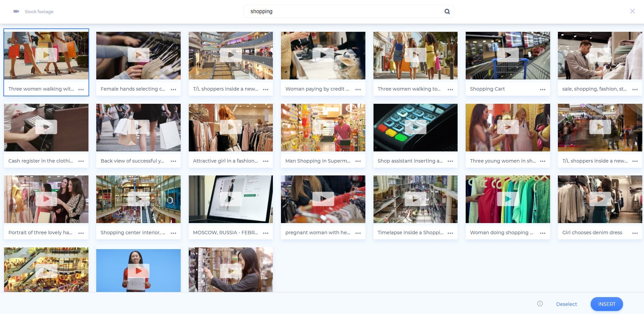Click the Deselect link
This screenshot has height=314, width=644.
566,304
